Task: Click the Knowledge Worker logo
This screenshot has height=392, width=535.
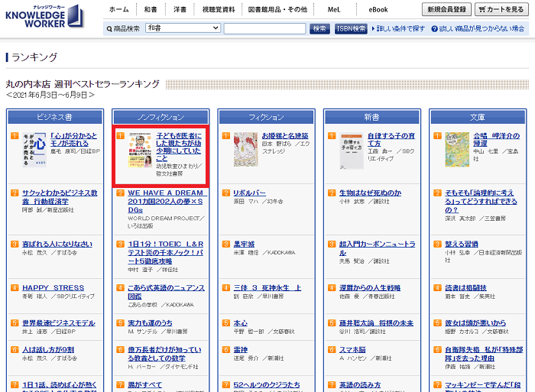Action: pyautogui.click(x=44, y=16)
